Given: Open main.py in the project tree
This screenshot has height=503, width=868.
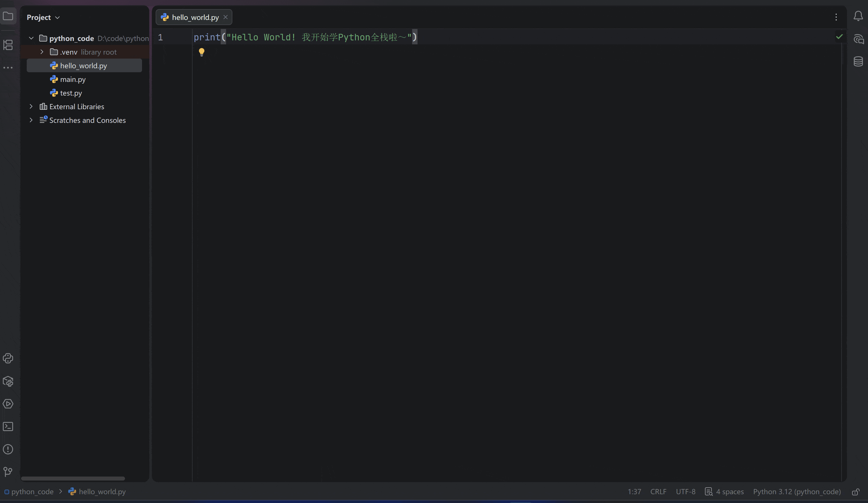Looking at the screenshot, I should (x=73, y=79).
